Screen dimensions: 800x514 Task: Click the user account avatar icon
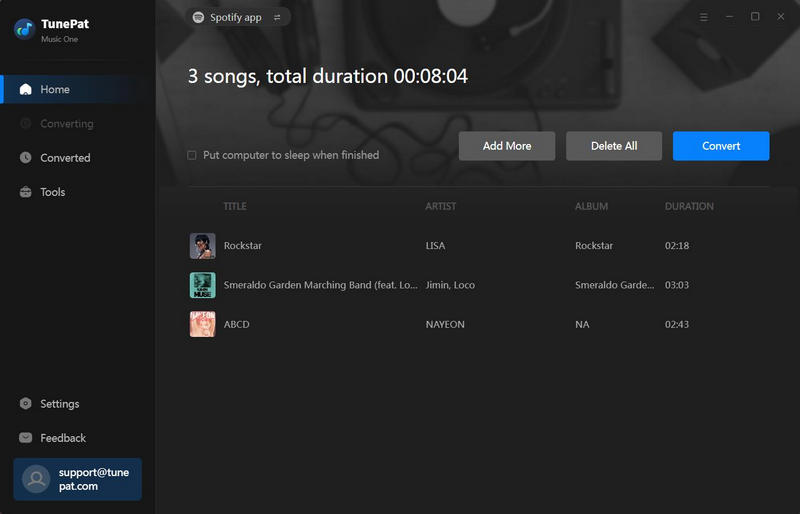click(37, 479)
